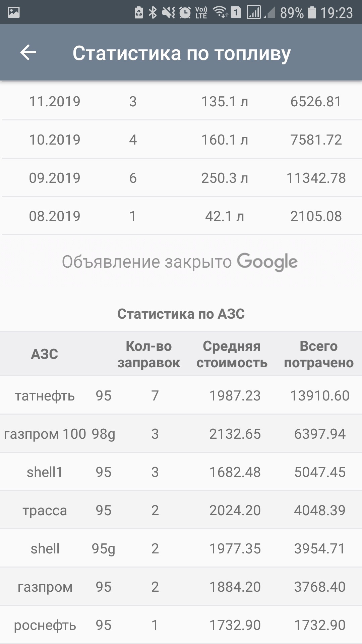362x644 pixels.
Task: Tap the closed Google ad notice
Action: [x=180, y=262]
